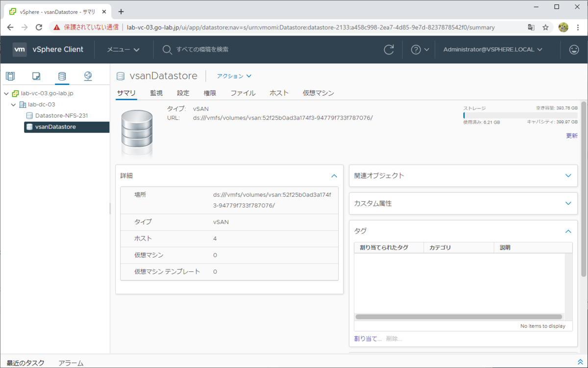This screenshot has width=588, height=368.
Task: Click the vsanDatastore title datastore icon
Action: pyautogui.click(x=121, y=76)
